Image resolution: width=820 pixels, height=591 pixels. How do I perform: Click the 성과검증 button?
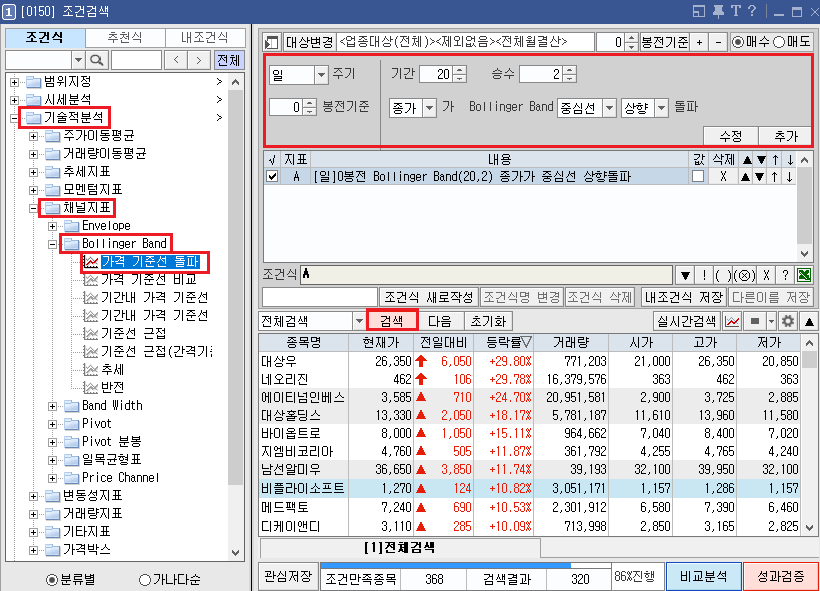pyautogui.click(x=782, y=577)
